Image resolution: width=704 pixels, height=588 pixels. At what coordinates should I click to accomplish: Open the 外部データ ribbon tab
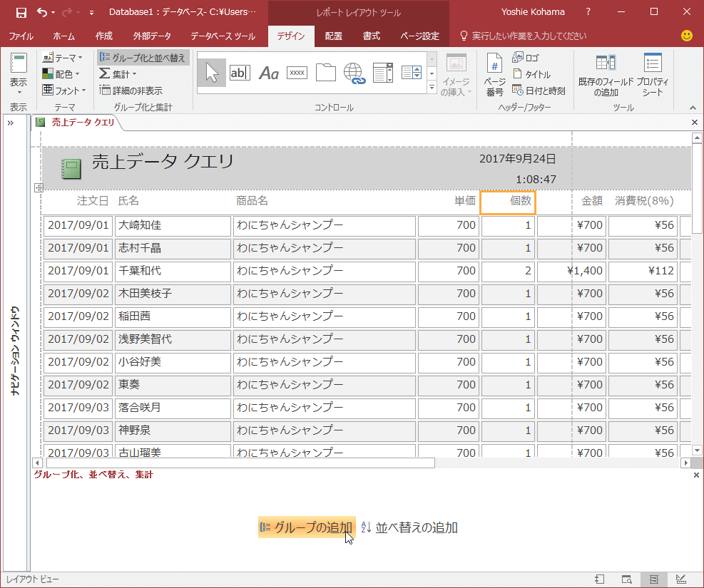pyautogui.click(x=152, y=36)
